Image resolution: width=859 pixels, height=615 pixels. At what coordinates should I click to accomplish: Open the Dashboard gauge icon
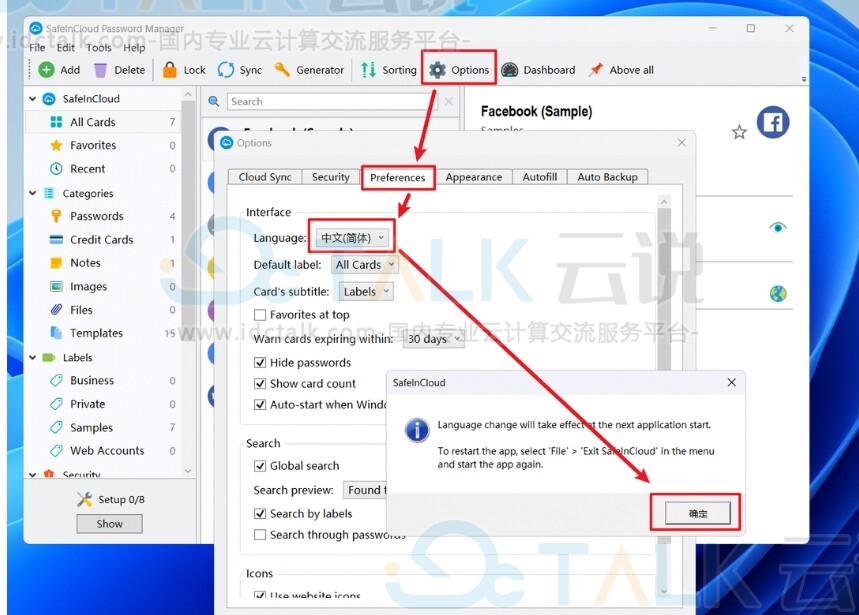click(x=509, y=70)
